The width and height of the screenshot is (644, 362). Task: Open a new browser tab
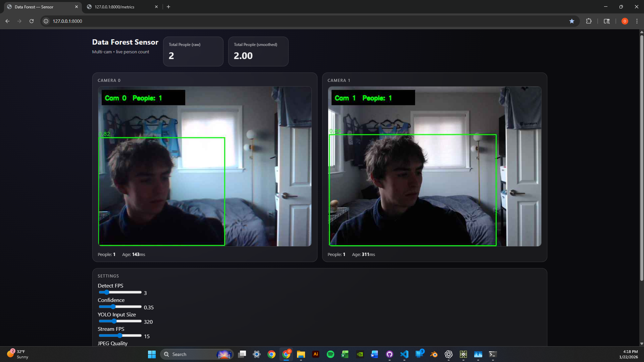pos(168,7)
